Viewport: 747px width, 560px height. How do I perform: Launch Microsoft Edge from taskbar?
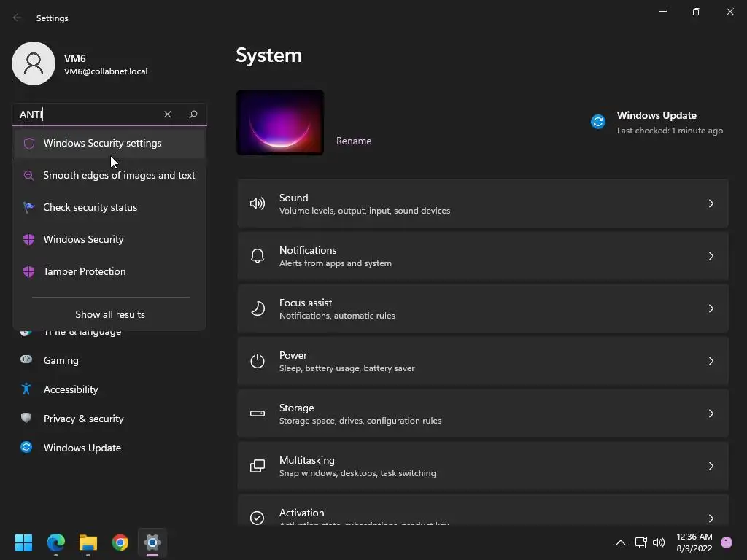[x=55, y=542]
